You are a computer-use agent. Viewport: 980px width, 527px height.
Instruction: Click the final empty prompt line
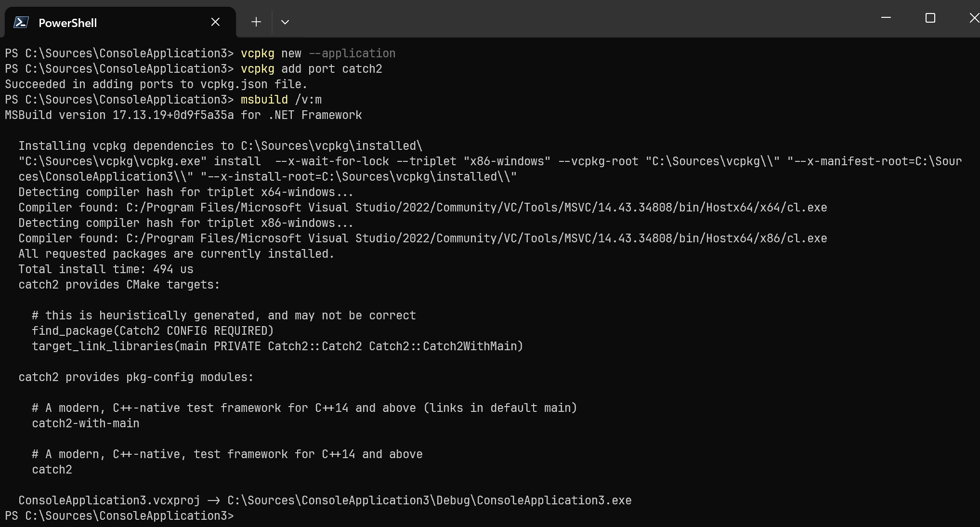click(x=119, y=516)
